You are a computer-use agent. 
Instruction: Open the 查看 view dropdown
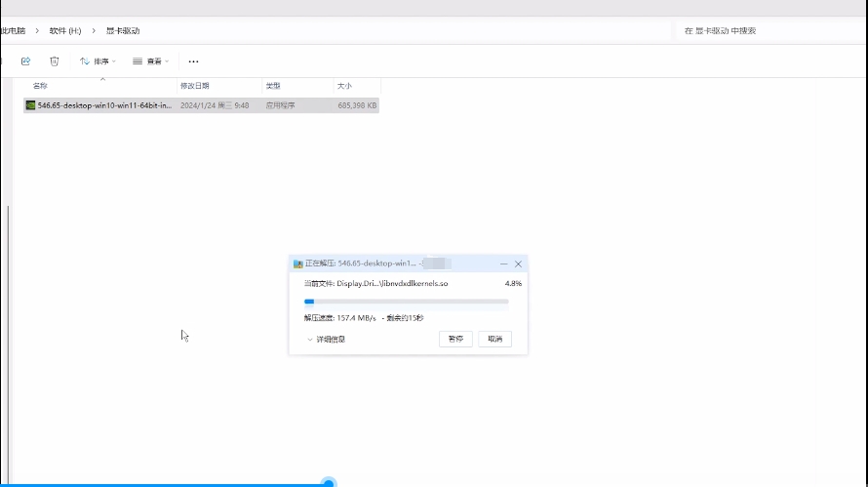(151, 61)
